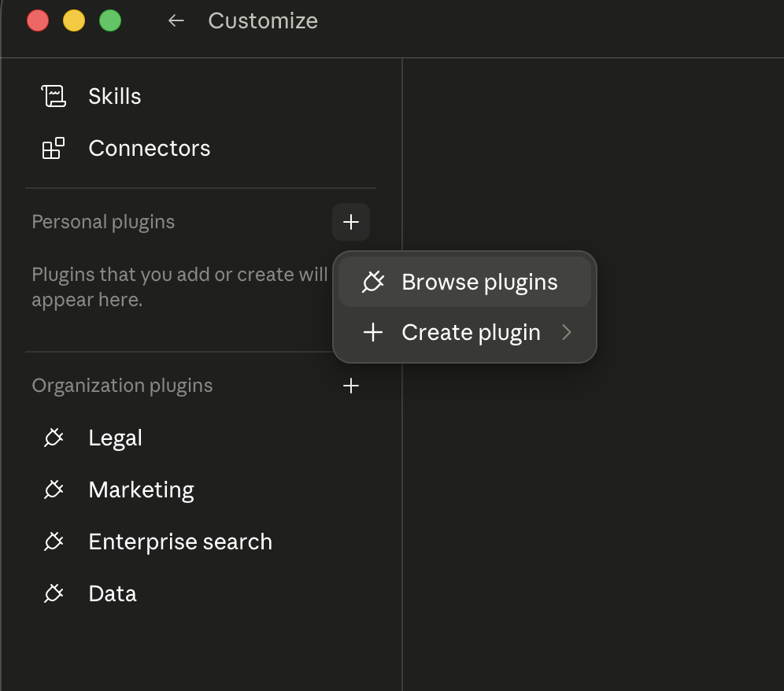Click the Organization plugins heading
Screen dimensions: 784x691
click(122, 386)
